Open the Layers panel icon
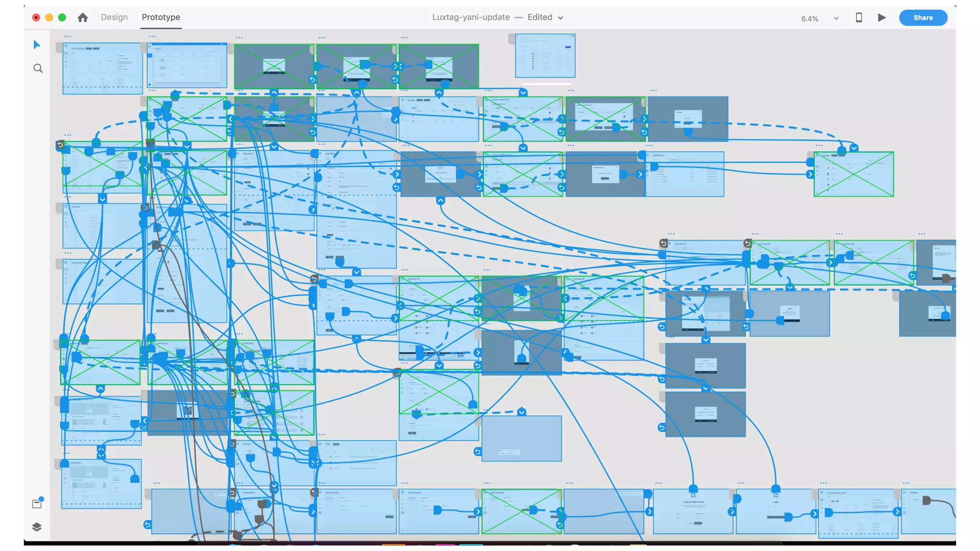The image size is (980, 551). [x=37, y=527]
